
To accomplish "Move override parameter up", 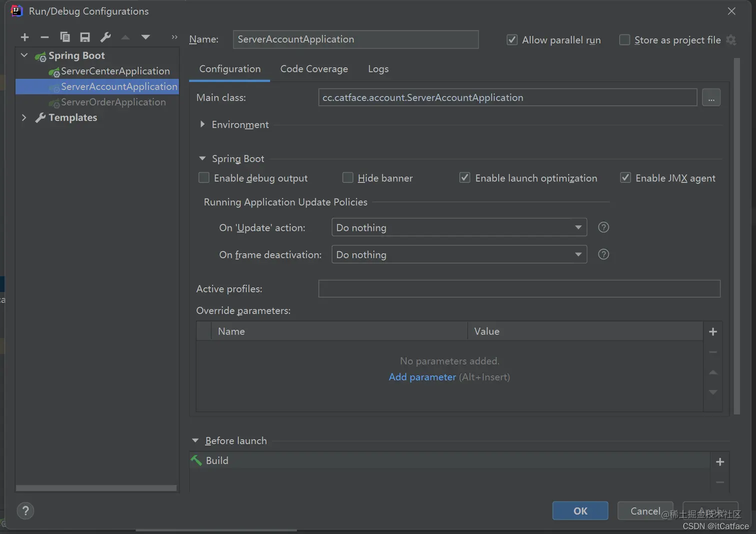I will tap(713, 372).
